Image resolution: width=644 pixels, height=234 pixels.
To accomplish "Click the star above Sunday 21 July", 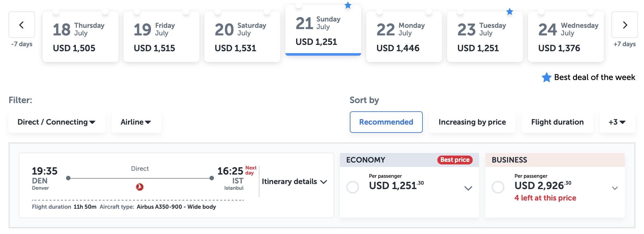I will point(348,5).
